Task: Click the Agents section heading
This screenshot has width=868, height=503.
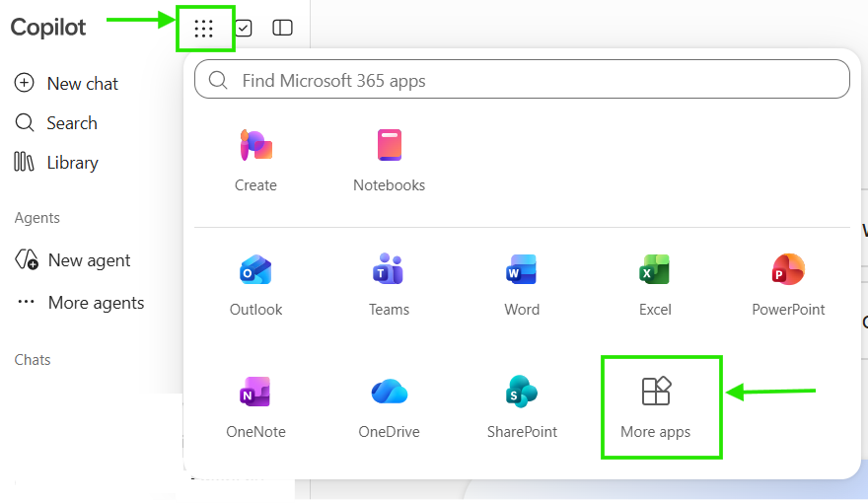Action: (x=37, y=218)
